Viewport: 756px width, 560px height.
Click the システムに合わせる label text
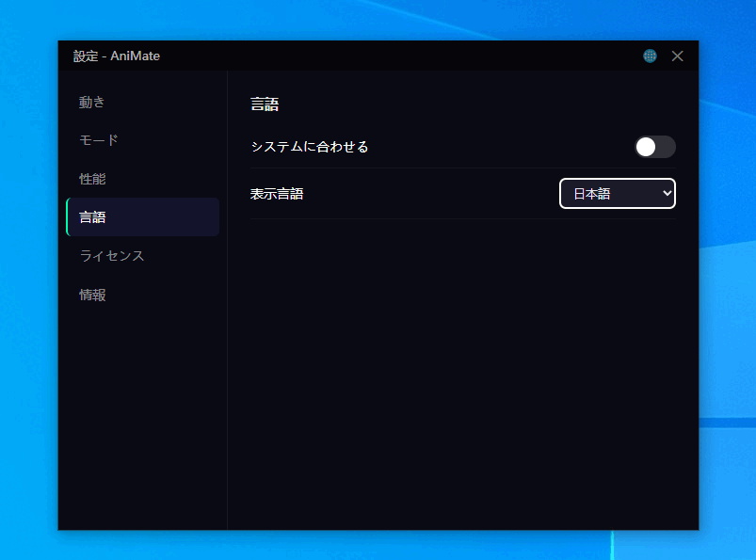click(x=310, y=147)
